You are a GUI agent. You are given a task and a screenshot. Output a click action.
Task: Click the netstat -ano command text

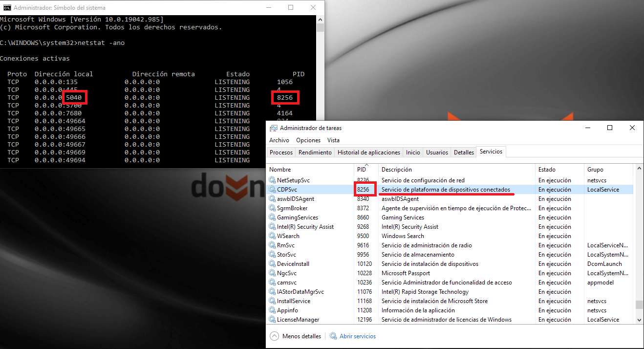pyautogui.click(x=101, y=43)
